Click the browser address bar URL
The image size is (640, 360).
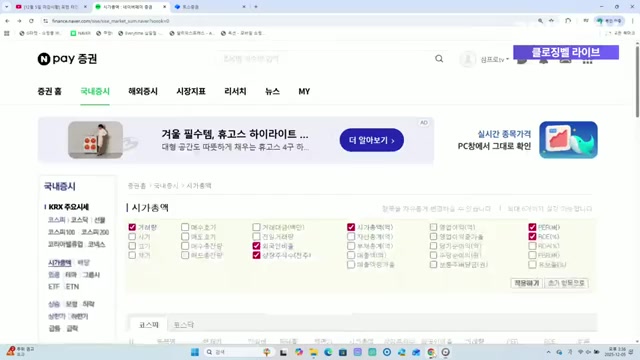110,21
